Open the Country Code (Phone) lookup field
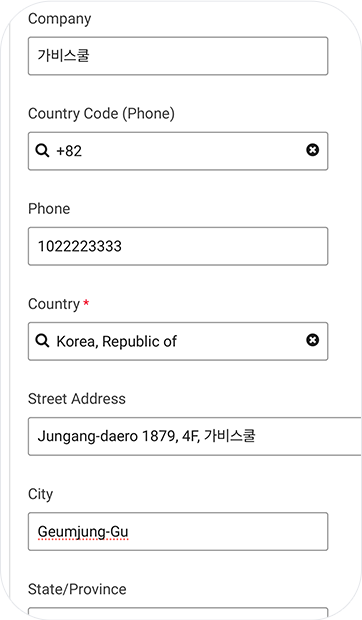Image resolution: width=362 pixels, height=620 pixels. [178, 151]
